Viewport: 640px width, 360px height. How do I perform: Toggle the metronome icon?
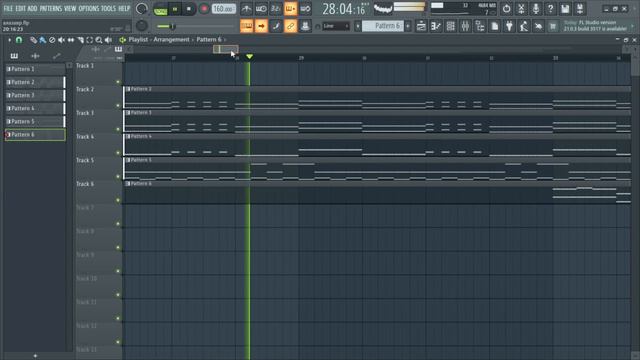coord(246,9)
